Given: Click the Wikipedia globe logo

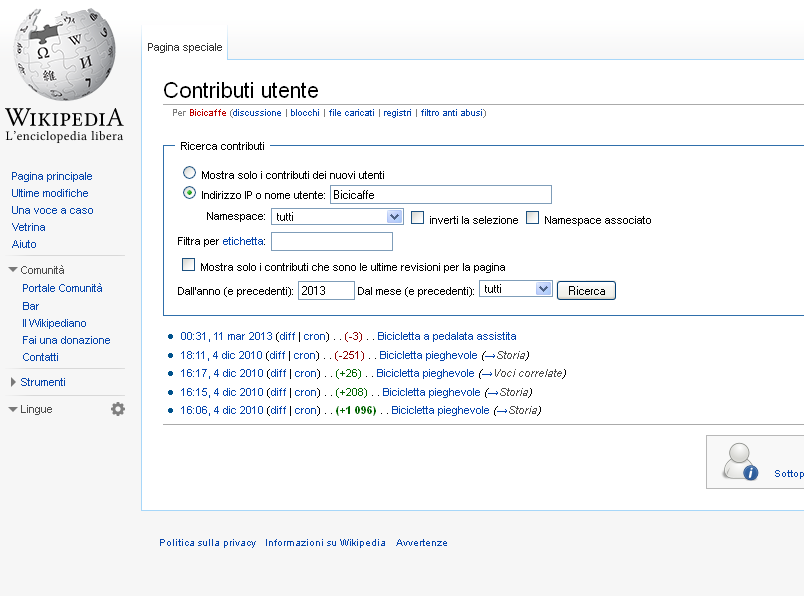Looking at the screenshot, I should click(65, 54).
